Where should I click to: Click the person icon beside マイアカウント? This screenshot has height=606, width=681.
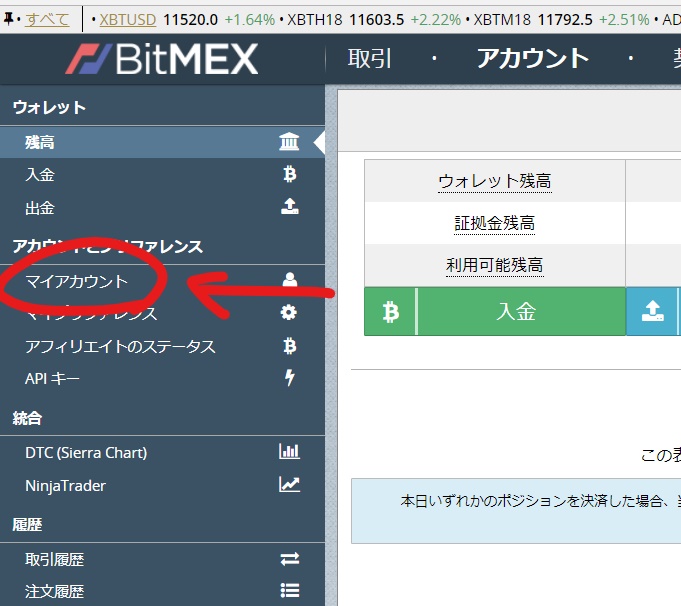pyautogui.click(x=290, y=279)
